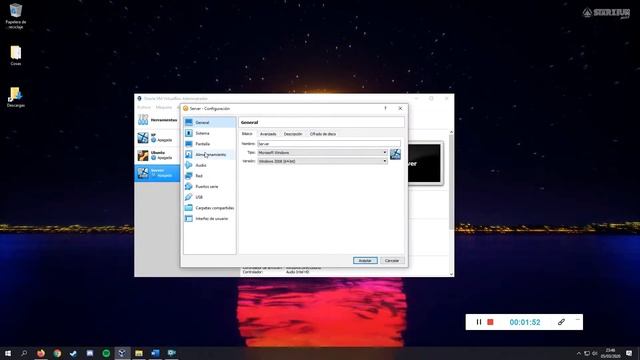Click the taskbar search icon
This screenshot has height=360, width=640.
click(x=24, y=353)
